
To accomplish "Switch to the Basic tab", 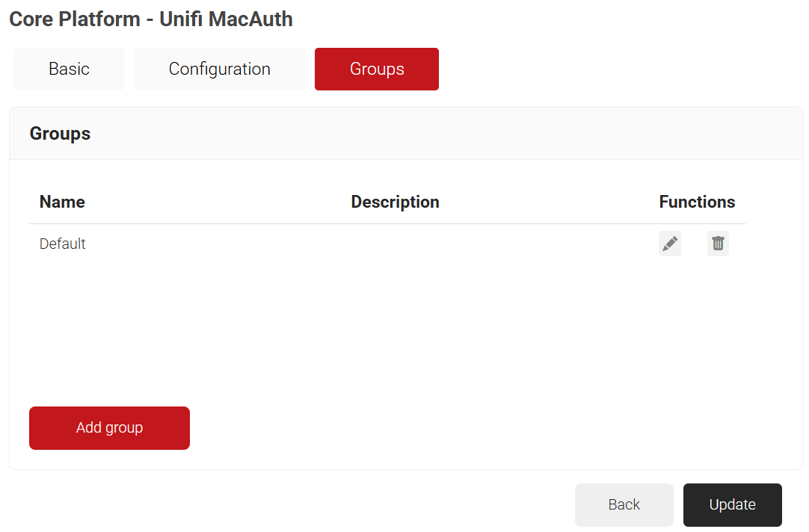I will (68, 69).
